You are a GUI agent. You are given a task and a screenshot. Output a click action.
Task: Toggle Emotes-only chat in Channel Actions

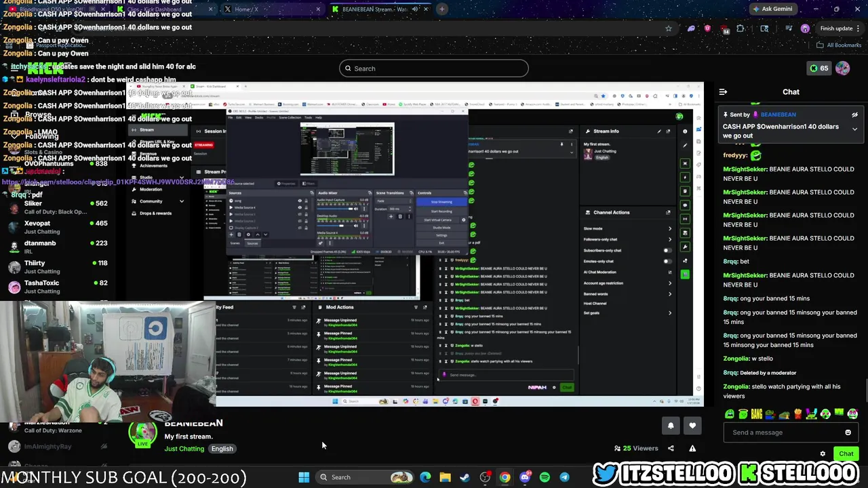(x=667, y=262)
